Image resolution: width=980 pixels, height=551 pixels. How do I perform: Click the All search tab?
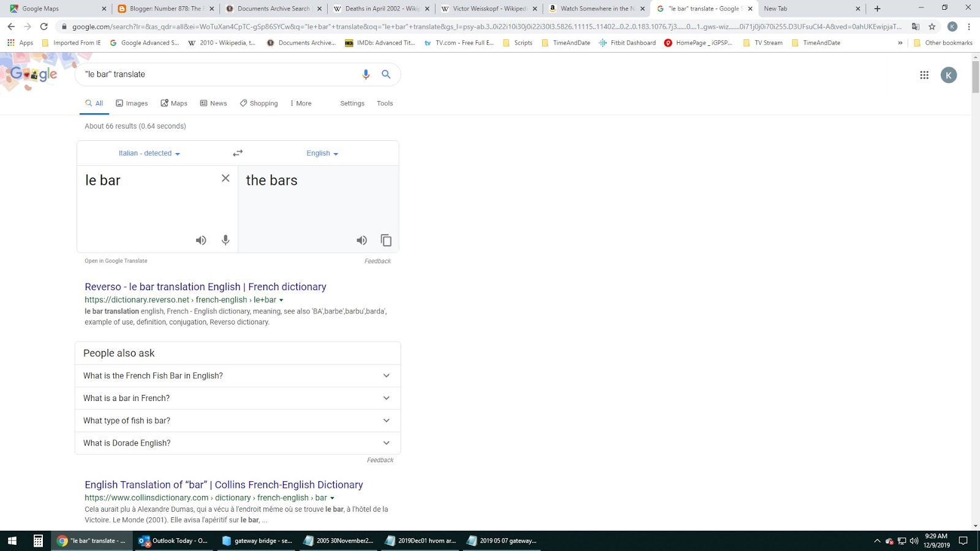(94, 103)
